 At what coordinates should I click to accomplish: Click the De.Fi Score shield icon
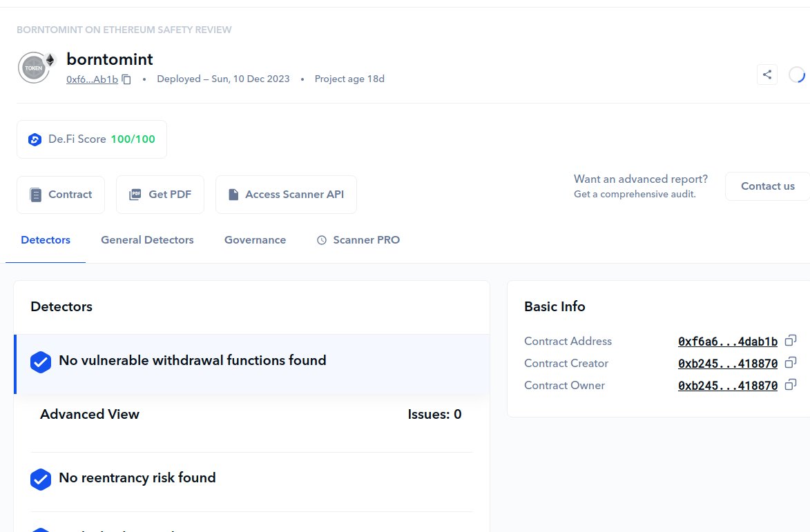(35, 139)
